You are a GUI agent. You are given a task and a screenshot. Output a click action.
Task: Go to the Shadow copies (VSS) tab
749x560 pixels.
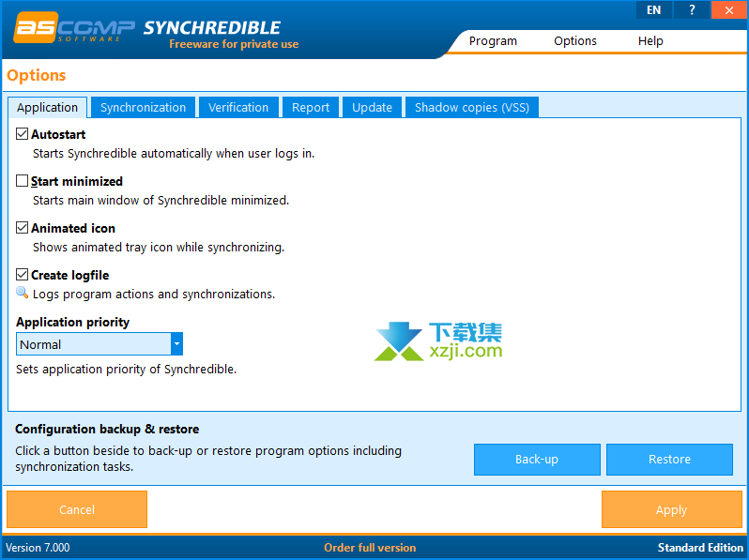point(472,108)
